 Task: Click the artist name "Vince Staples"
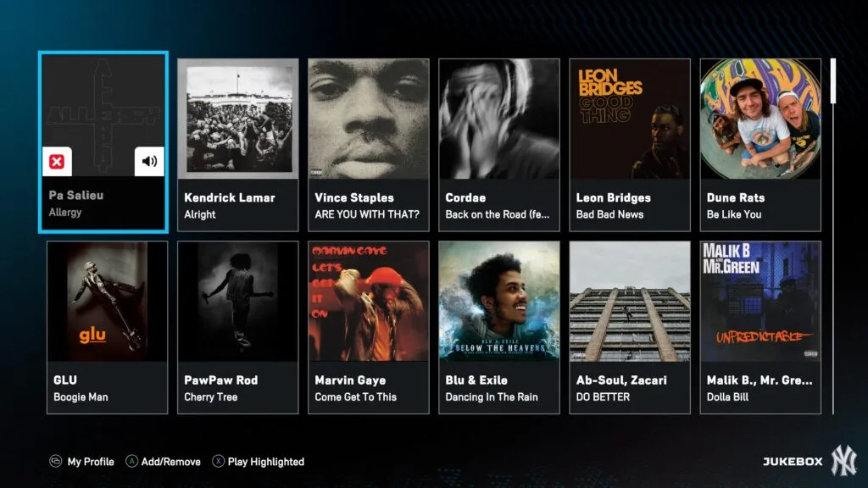click(354, 197)
